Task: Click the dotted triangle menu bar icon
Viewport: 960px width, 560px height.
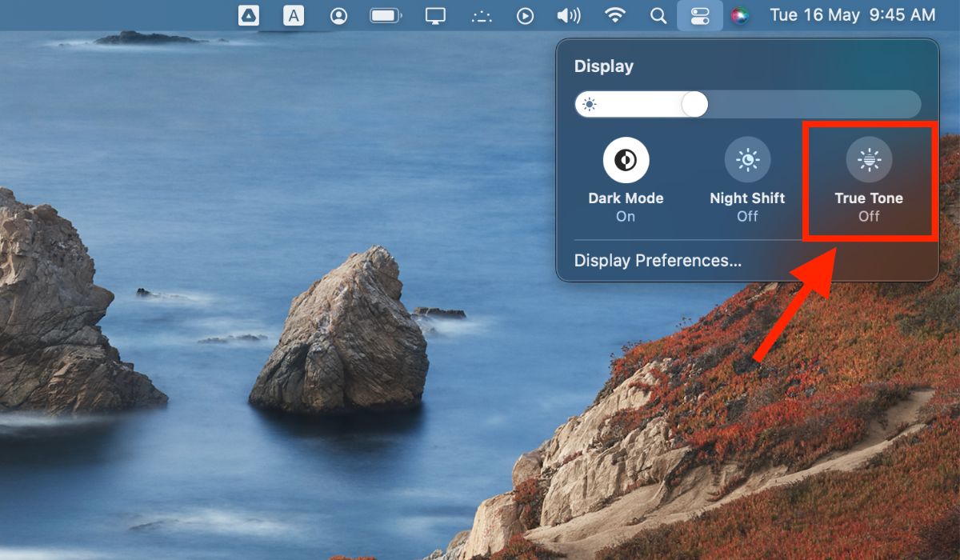Action: [482, 15]
